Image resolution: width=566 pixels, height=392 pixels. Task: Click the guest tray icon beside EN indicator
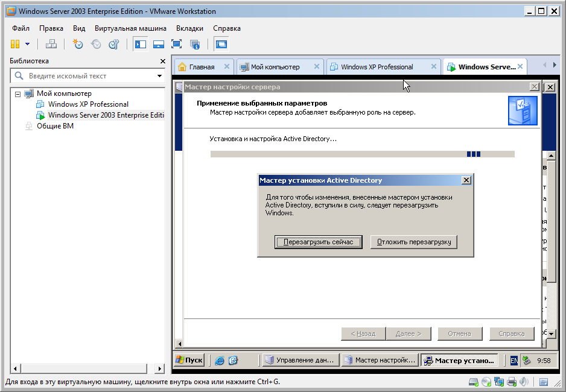tap(526, 360)
